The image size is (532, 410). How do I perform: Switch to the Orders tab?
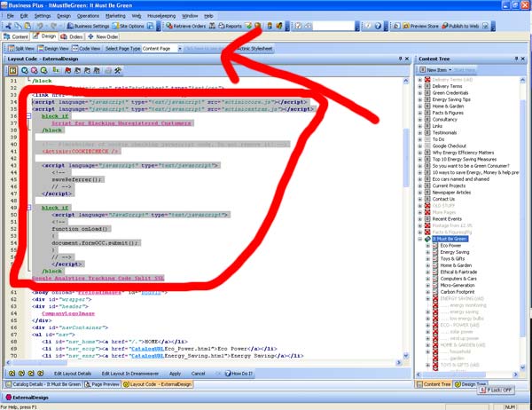(72, 37)
